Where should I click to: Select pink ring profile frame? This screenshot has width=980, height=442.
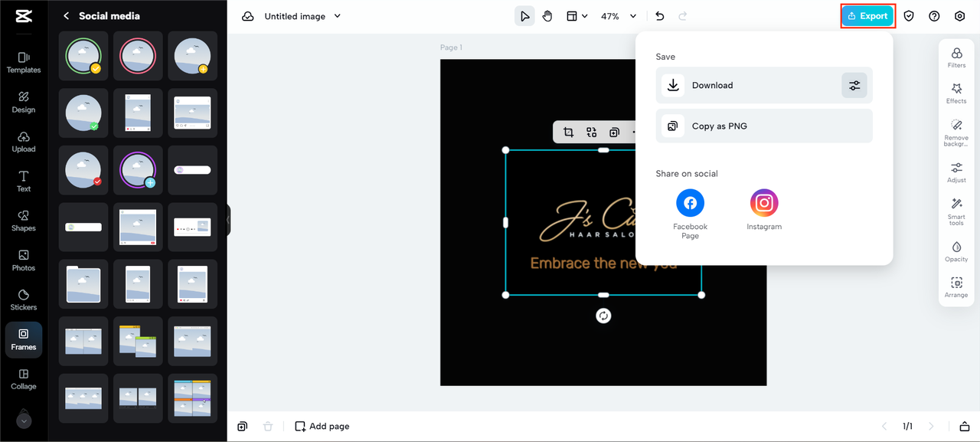coord(139,56)
